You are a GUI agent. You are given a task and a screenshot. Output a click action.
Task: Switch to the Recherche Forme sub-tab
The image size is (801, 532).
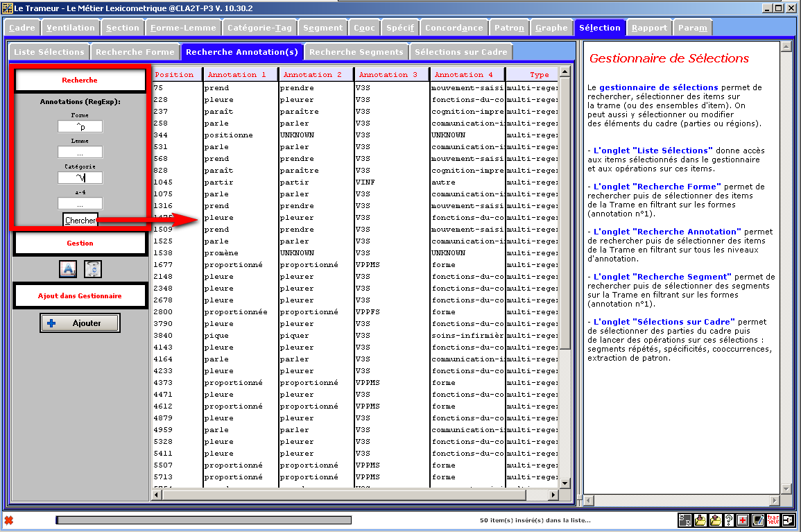point(135,52)
